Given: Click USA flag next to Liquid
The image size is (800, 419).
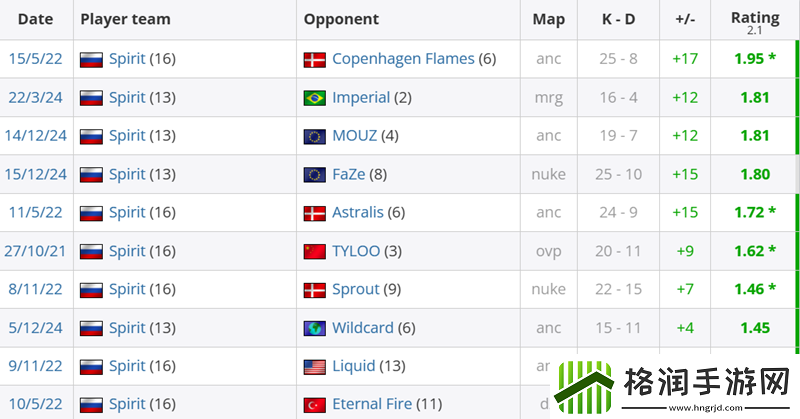Looking at the screenshot, I should (x=315, y=367).
